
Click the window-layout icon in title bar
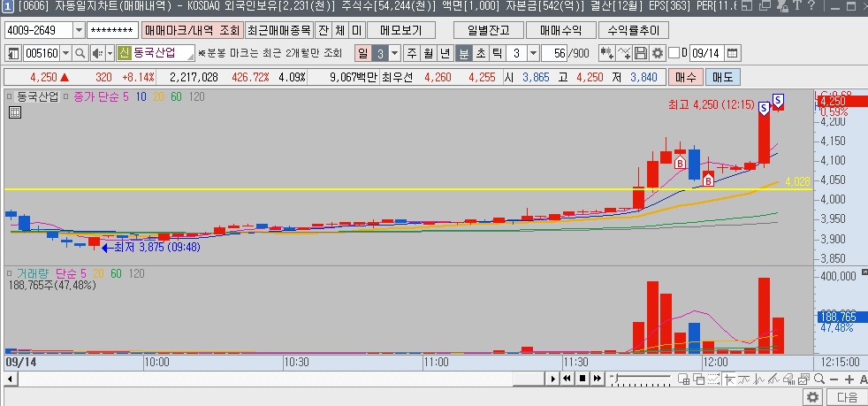[x=747, y=6]
